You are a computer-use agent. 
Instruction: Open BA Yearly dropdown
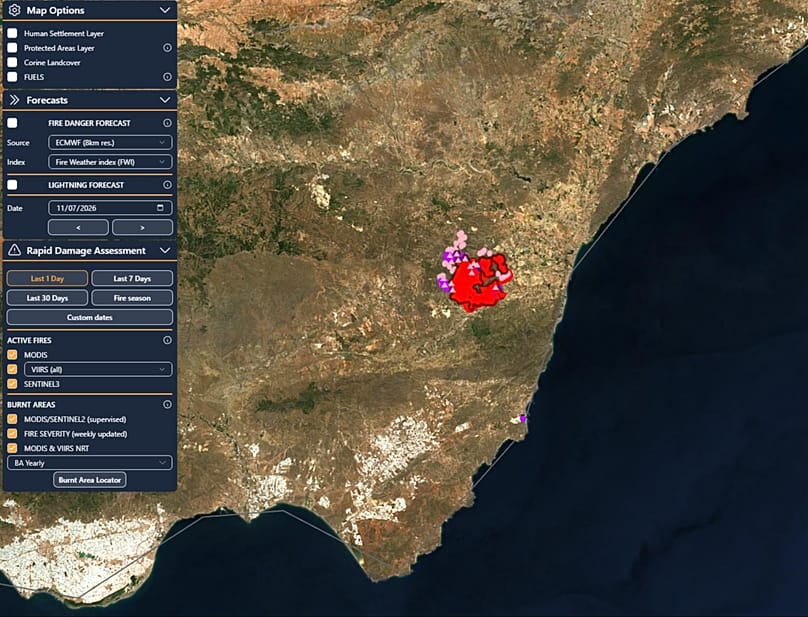pyautogui.click(x=90, y=463)
